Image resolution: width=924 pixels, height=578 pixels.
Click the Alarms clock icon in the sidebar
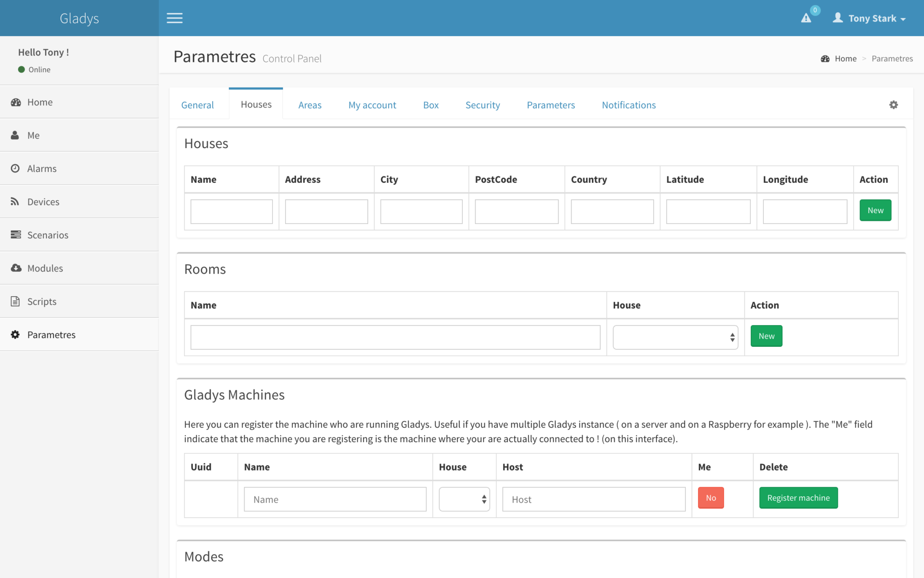15,168
